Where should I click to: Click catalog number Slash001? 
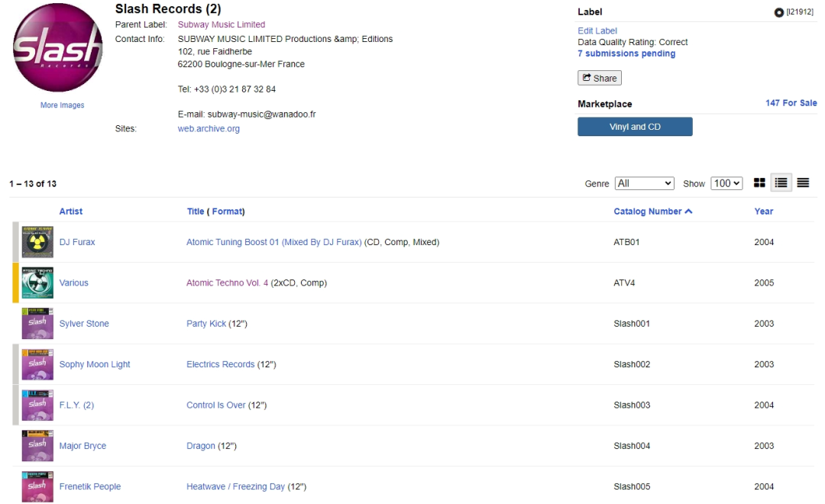click(x=632, y=324)
